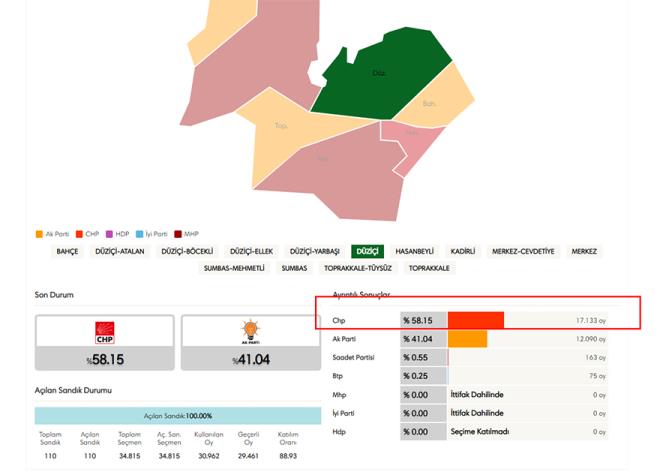Select the HASANBEYLİ district tab
Screen dimensions: 660x472
coord(414,251)
